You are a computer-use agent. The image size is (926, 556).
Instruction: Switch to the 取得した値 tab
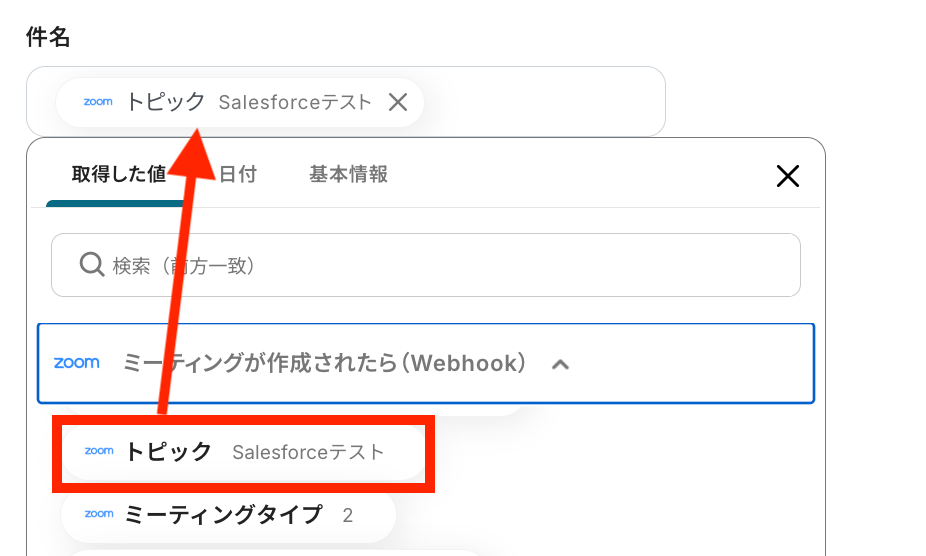118,174
